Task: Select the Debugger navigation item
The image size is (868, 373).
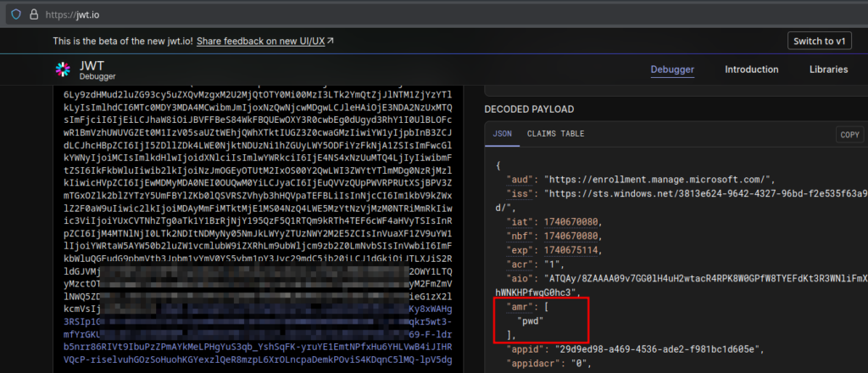Action: tap(672, 70)
